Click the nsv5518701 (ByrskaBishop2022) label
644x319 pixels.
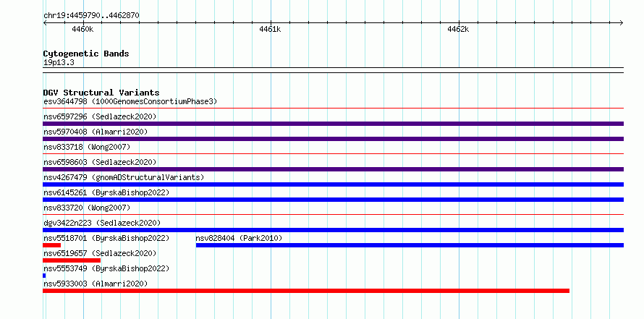(x=106, y=238)
